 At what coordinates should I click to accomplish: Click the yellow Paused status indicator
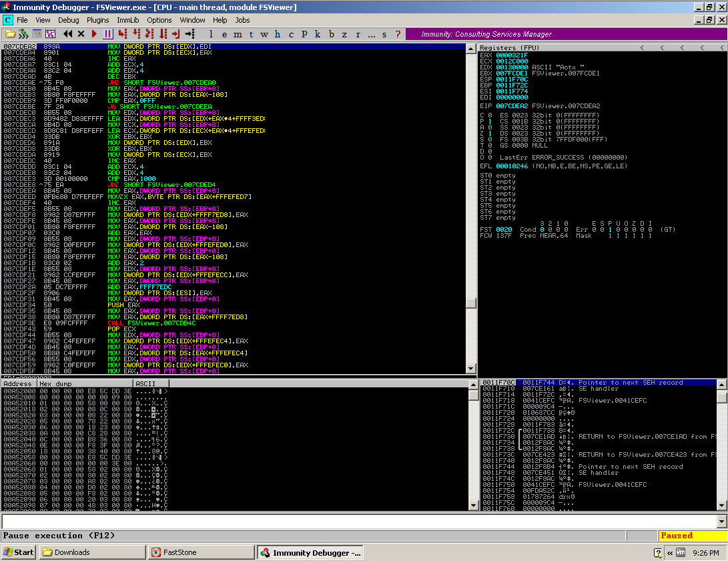coord(692,536)
